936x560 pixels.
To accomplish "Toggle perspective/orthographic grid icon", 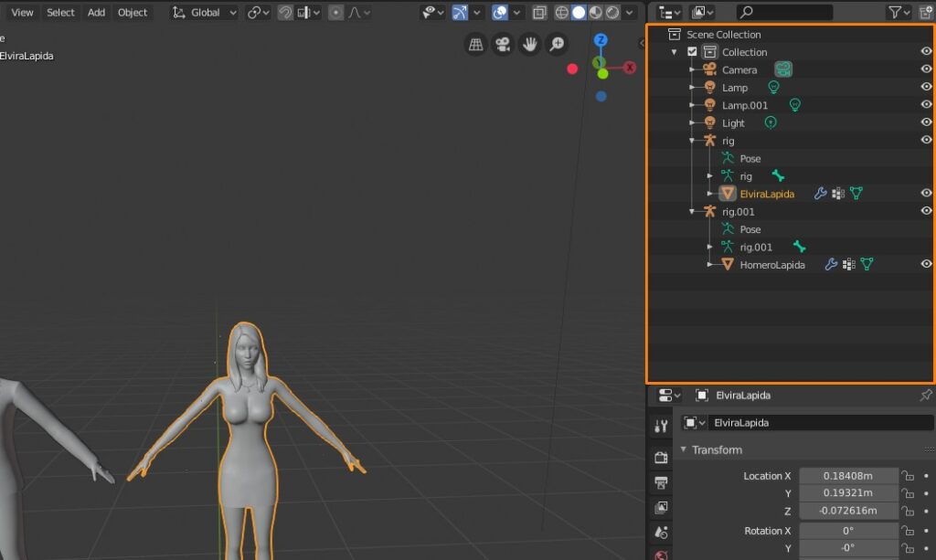I will pos(475,44).
